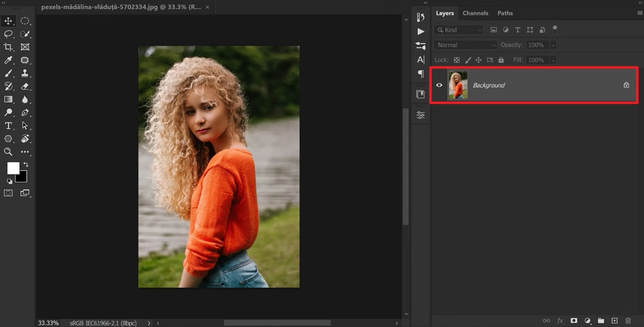Hide the Background layer
This screenshot has width=644, height=327.
(439, 85)
